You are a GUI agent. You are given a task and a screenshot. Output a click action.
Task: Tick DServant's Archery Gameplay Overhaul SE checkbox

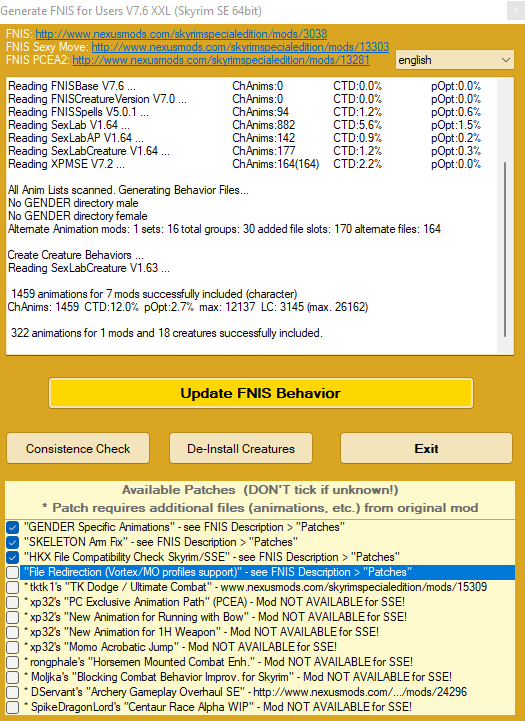tap(12, 692)
